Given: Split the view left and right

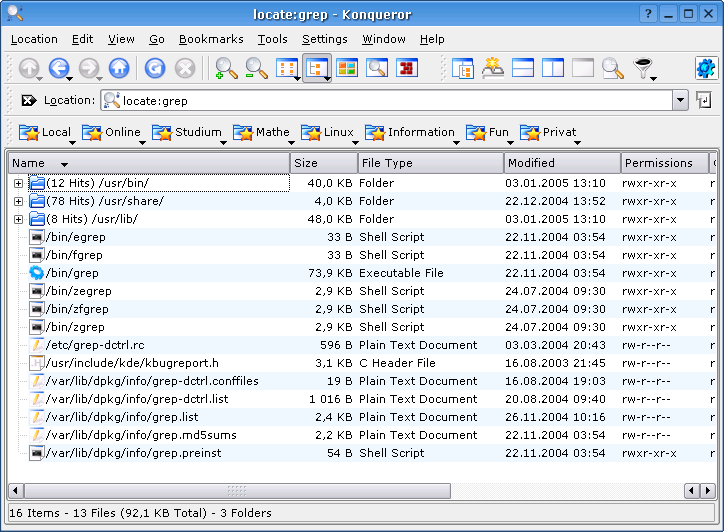Looking at the screenshot, I should tap(553, 68).
